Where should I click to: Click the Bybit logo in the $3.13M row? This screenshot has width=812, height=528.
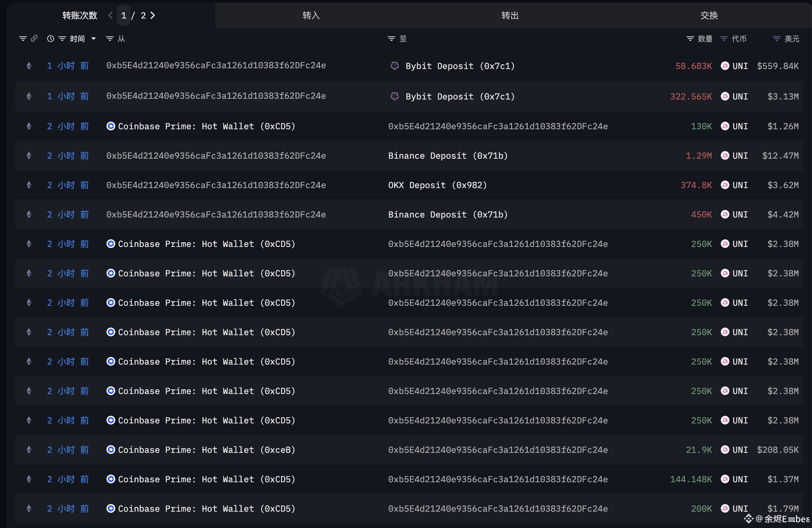coord(394,96)
